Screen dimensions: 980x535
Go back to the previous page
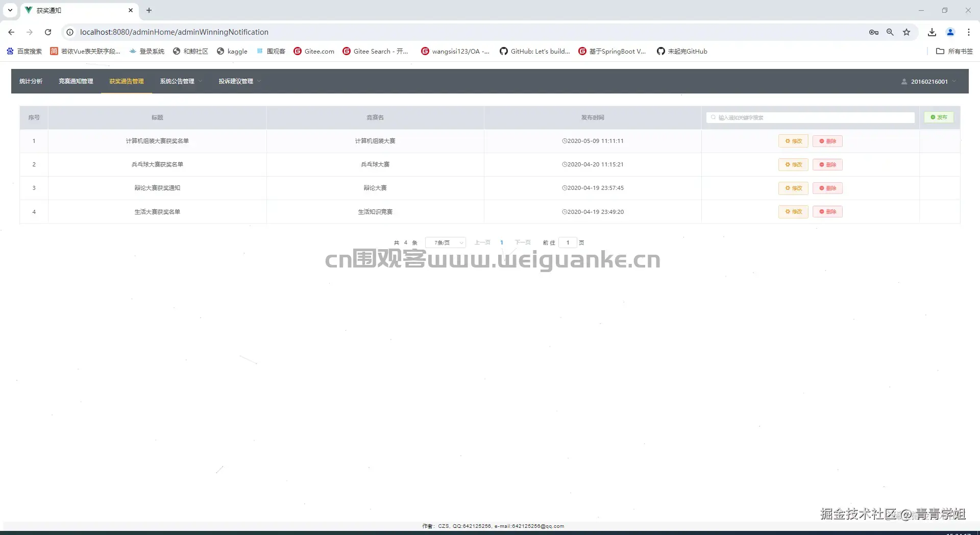(x=11, y=32)
